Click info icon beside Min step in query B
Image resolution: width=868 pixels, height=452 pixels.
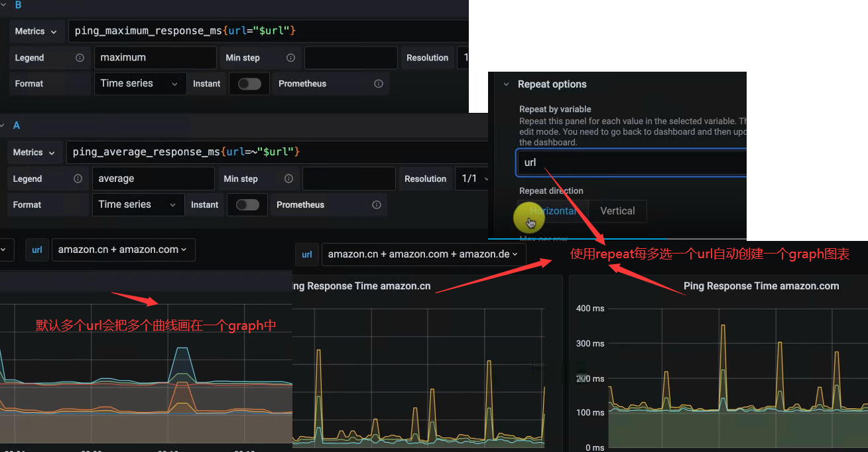[290, 58]
